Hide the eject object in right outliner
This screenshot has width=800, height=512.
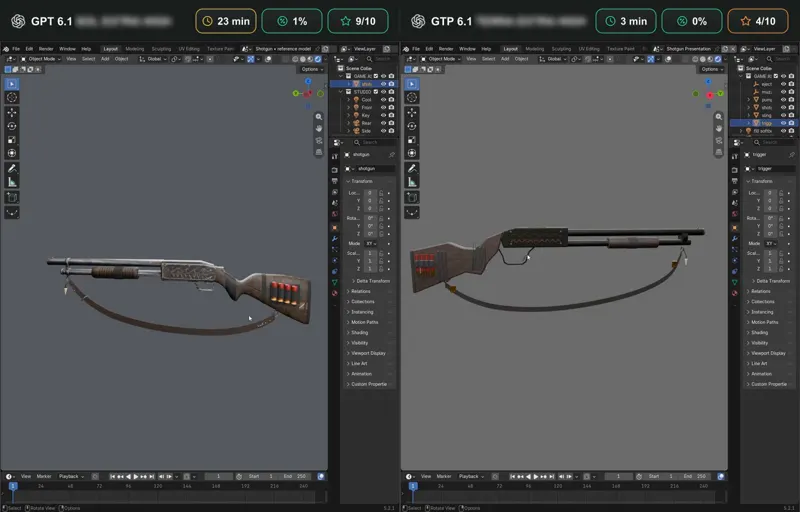point(784,84)
